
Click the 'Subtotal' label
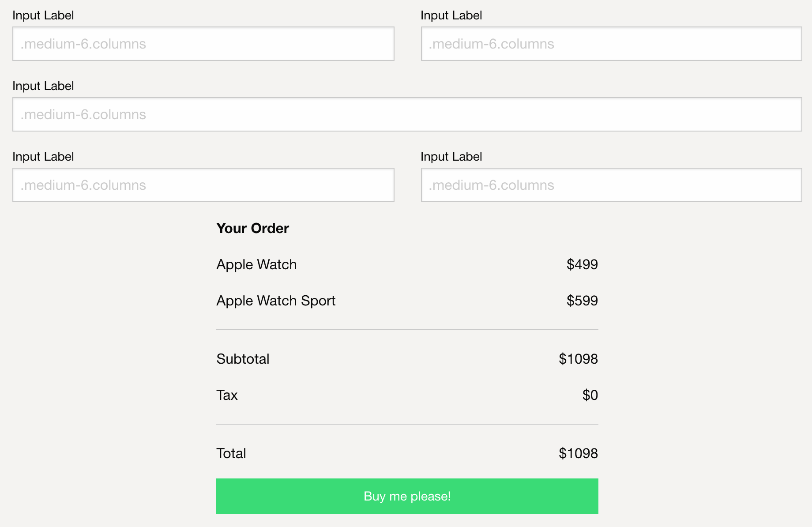(x=243, y=359)
